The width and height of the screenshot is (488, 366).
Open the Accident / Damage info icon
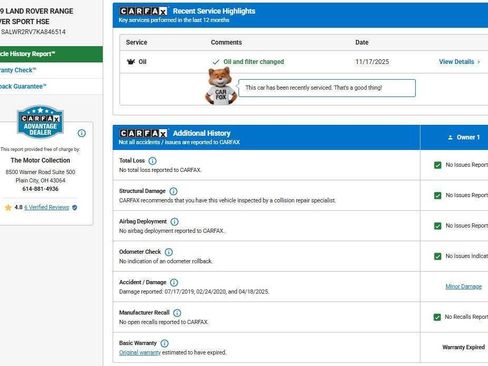(174, 283)
